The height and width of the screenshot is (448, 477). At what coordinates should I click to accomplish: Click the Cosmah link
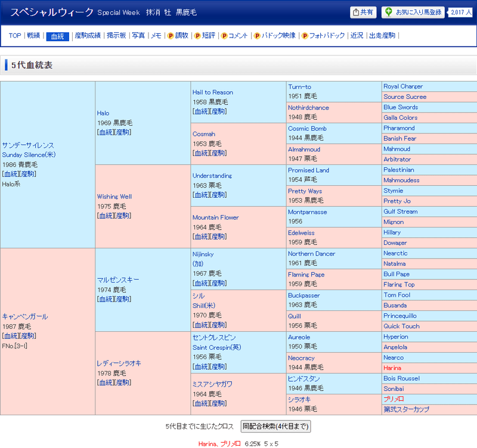point(204,134)
